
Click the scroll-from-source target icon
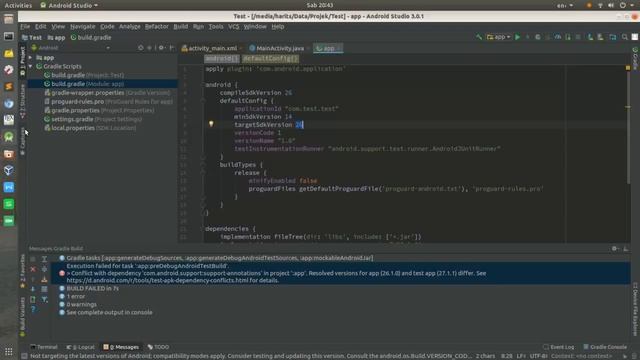coord(141,48)
